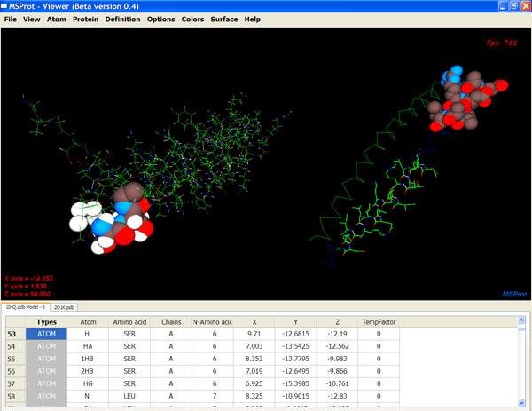Click atom name 'HA' cell

88,346
